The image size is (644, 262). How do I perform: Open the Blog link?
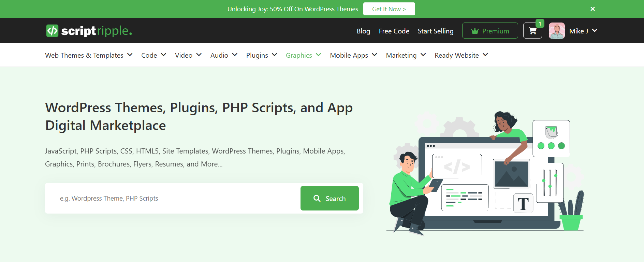(363, 31)
